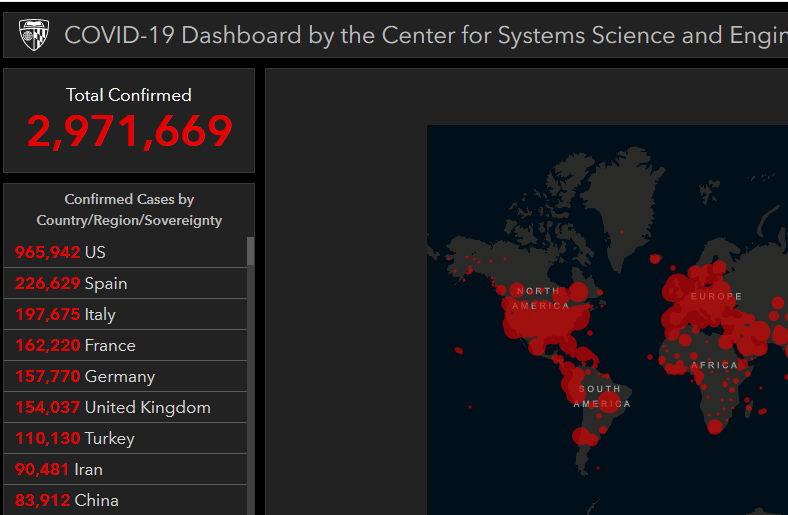Select China row with 83,912 cases
This screenshot has height=515, width=788.
pos(125,500)
